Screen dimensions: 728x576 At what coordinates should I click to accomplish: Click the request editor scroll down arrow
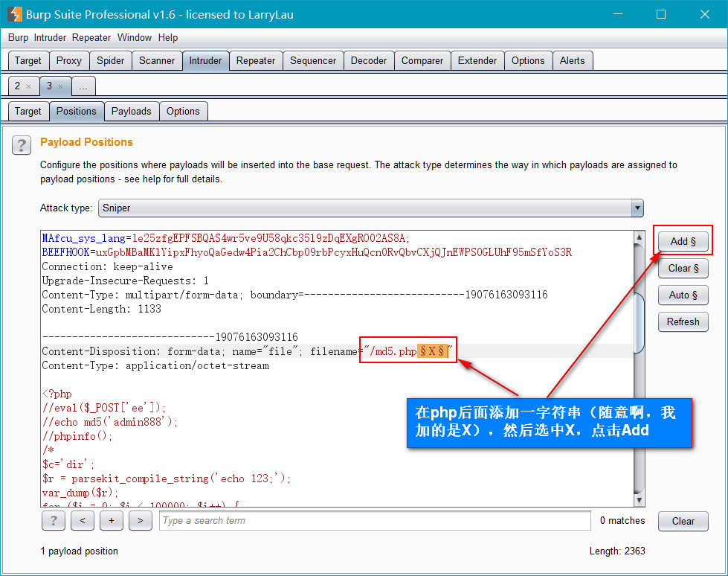point(640,500)
